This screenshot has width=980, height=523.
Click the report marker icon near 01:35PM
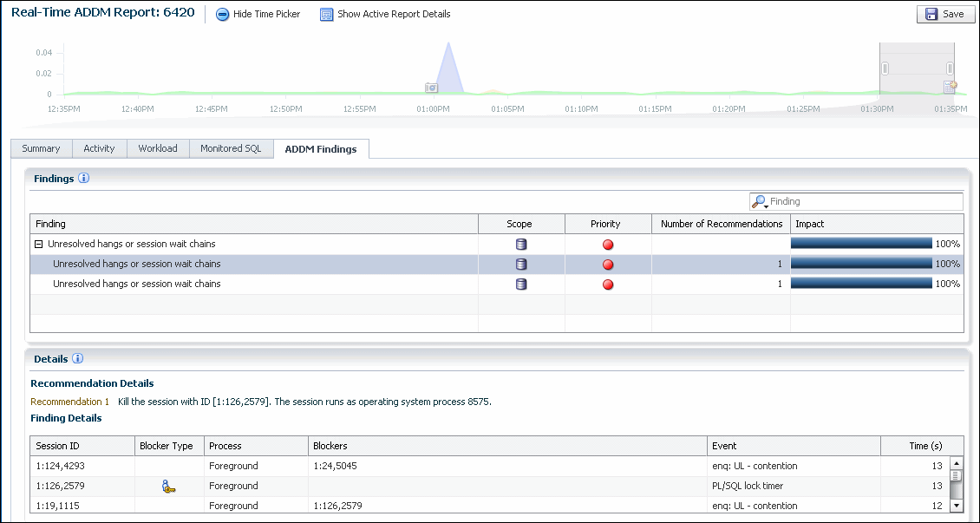click(950, 87)
